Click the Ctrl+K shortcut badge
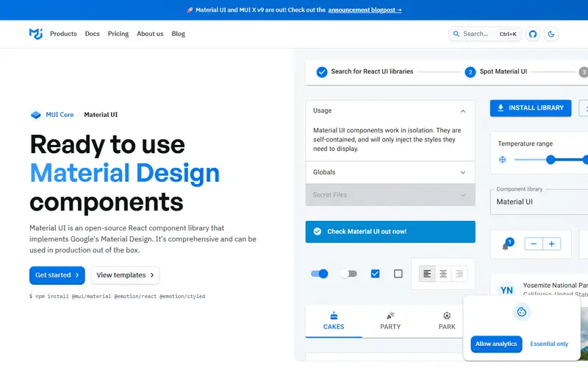This screenshot has width=588, height=368. pyautogui.click(x=508, y=34)
